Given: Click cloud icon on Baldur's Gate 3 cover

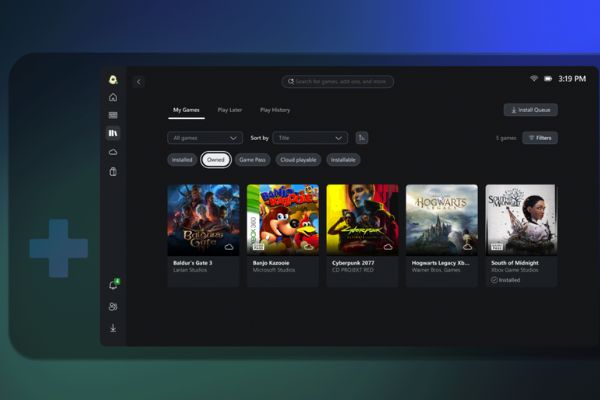Looking at the screenshot, I should click(x=229, y=247).
